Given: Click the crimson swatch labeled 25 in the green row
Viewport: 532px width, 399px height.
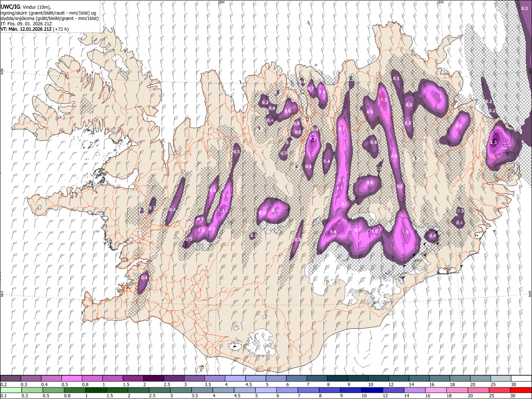Looking at the screenshot, I should click(x=500, y=390).
